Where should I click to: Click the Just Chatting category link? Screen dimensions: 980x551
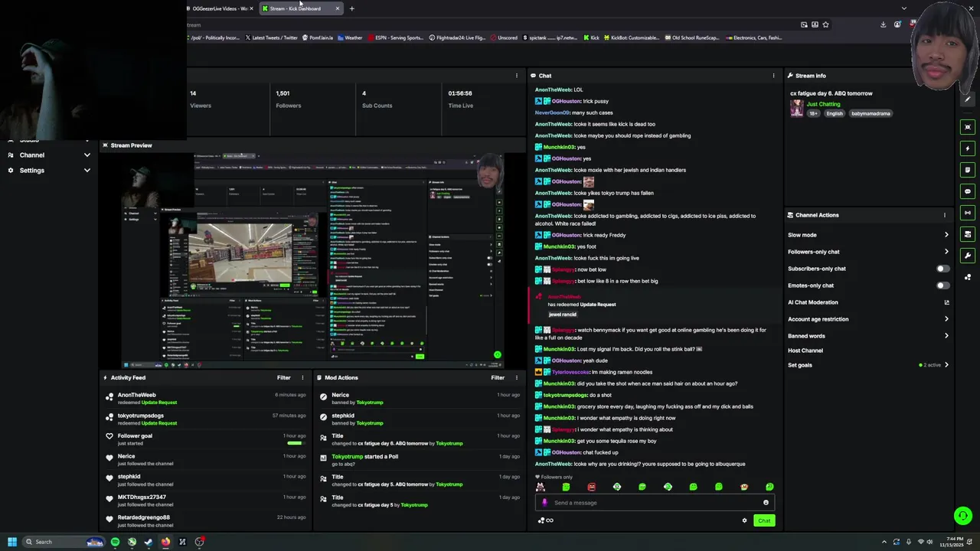[x=823, y=104]
